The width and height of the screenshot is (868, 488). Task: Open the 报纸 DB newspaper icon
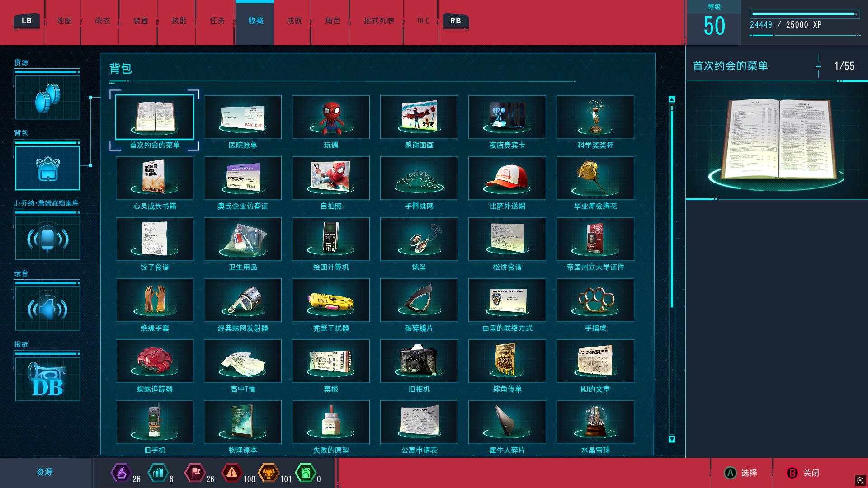(x=47, y=379)
